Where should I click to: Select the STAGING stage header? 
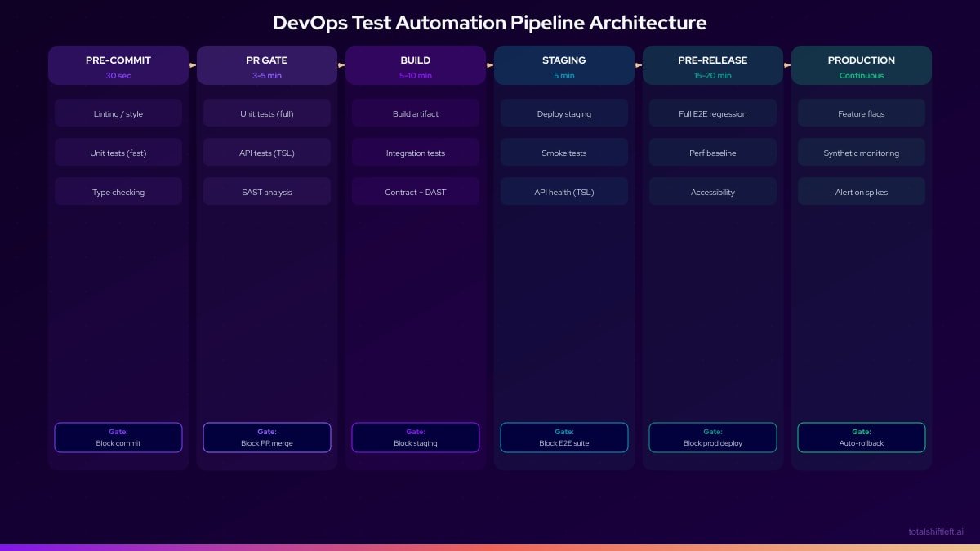pos(564,64)
